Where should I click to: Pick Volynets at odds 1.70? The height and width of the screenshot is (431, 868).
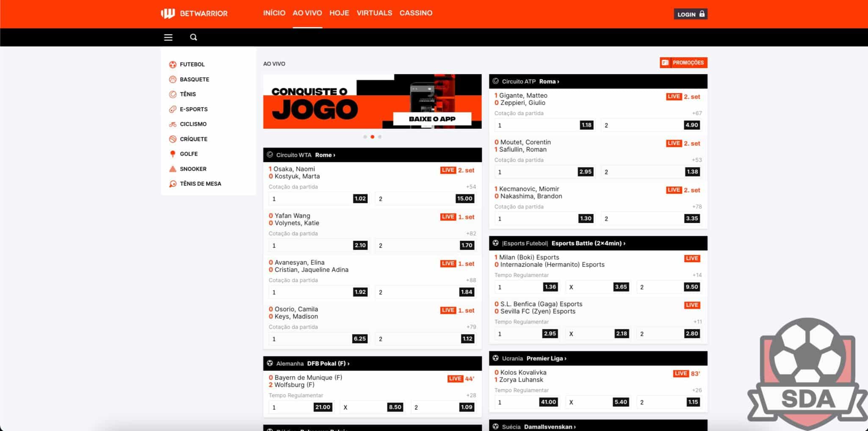pos(426,246)
